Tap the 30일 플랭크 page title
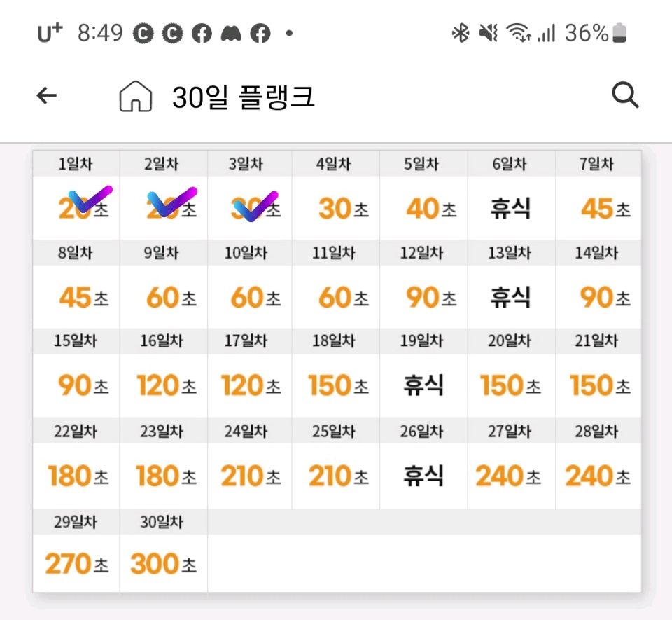This screenshot has width=672, height=620. coord(244,97)
